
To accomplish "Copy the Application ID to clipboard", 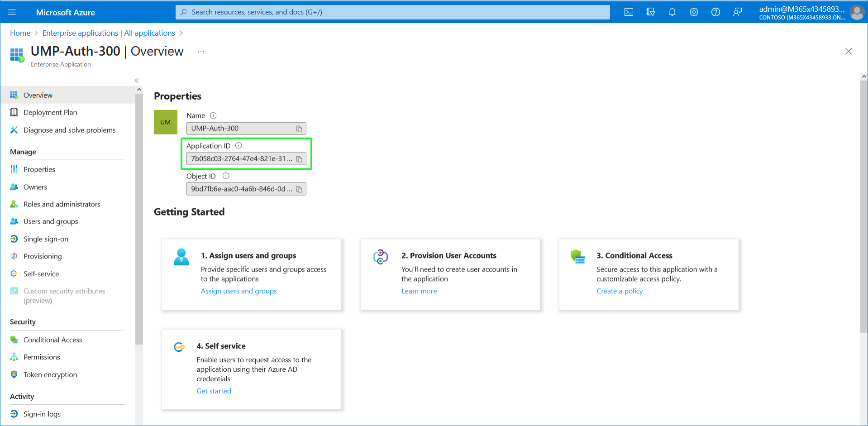I will (299, 159).
